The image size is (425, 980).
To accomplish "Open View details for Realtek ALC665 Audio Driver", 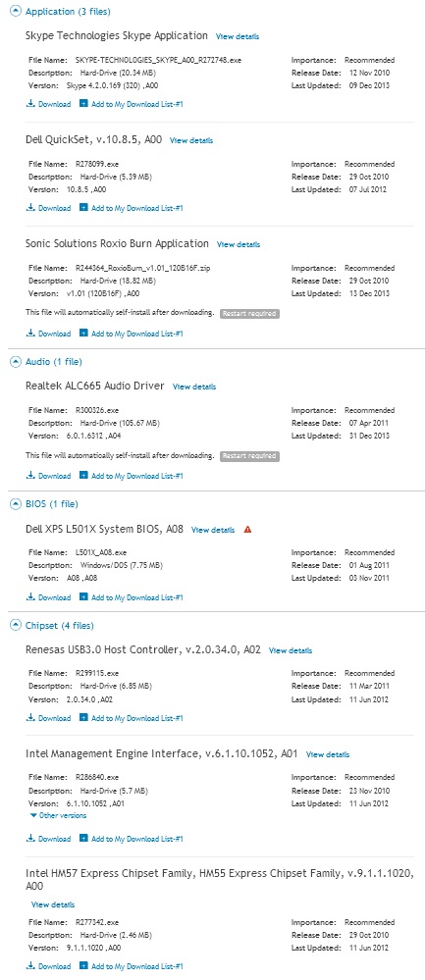I will [194, 387].
